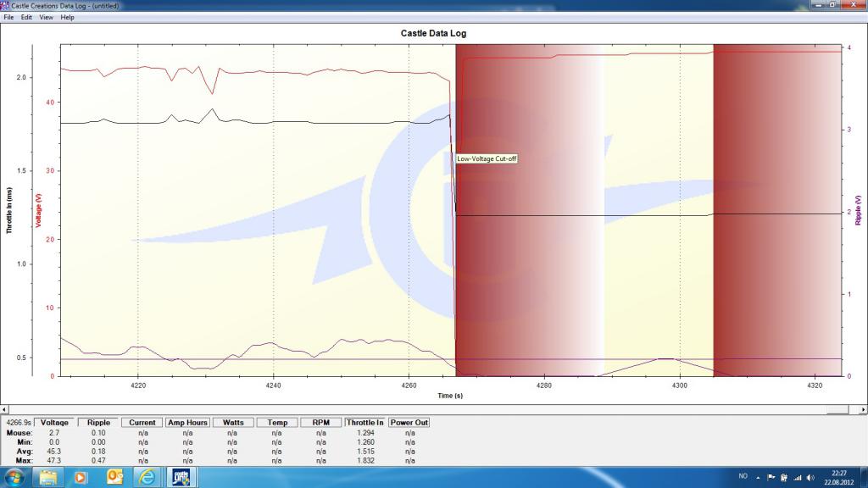Click the Low-Voltage Cut-off marker label
This screenshot has height=488, width=868.
(487, 158)
